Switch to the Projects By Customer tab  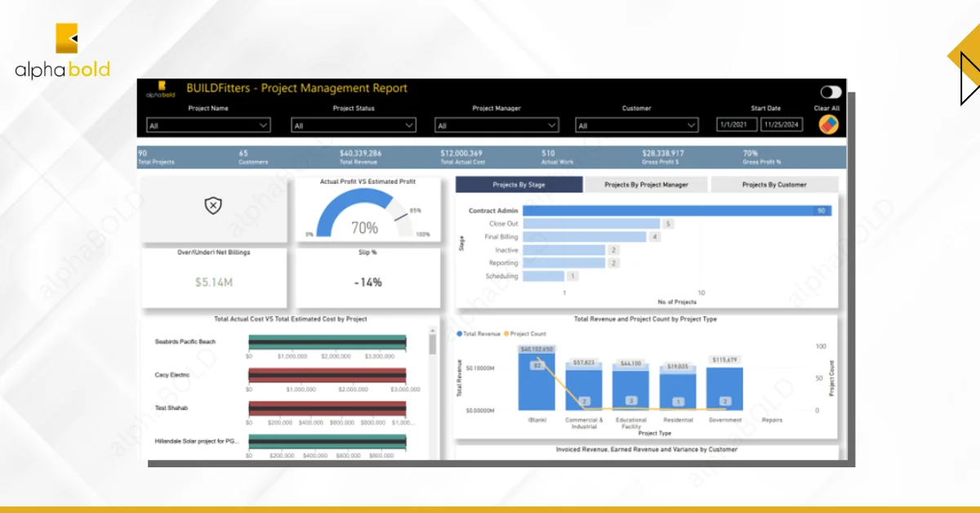774,185
